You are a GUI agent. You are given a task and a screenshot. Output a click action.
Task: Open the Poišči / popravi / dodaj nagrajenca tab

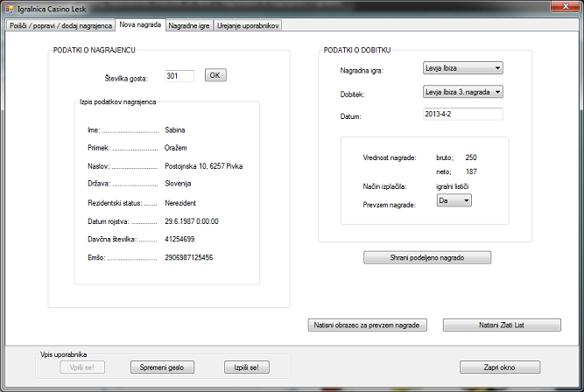click(59, 26)
